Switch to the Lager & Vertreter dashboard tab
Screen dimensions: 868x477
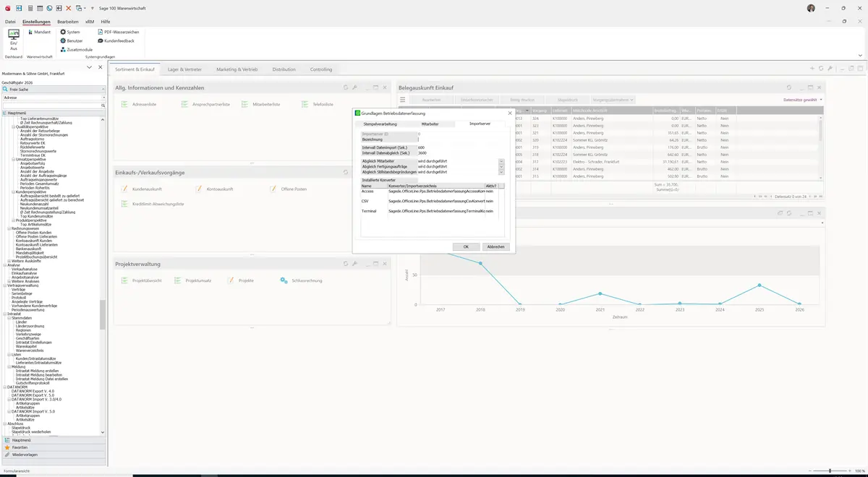[184, 69]
